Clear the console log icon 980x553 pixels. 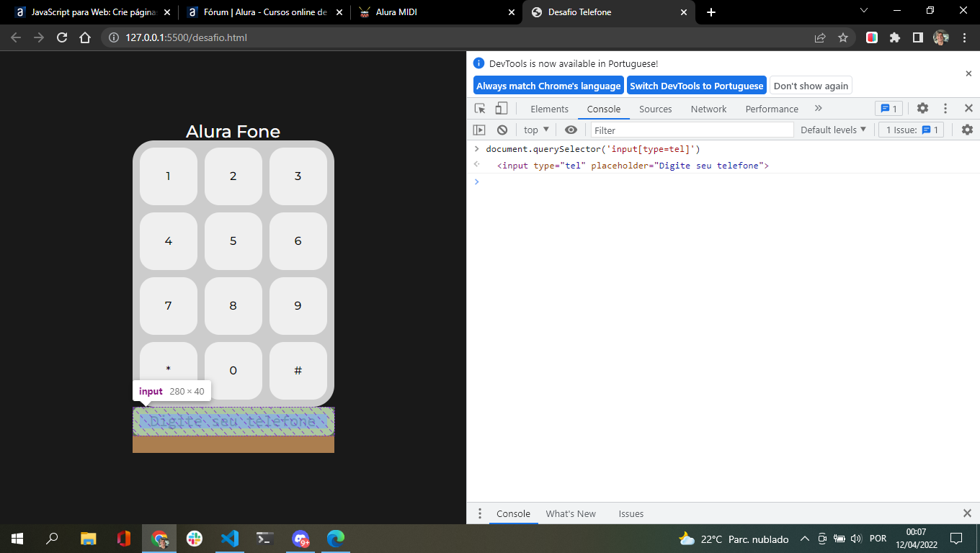(502, 130)
